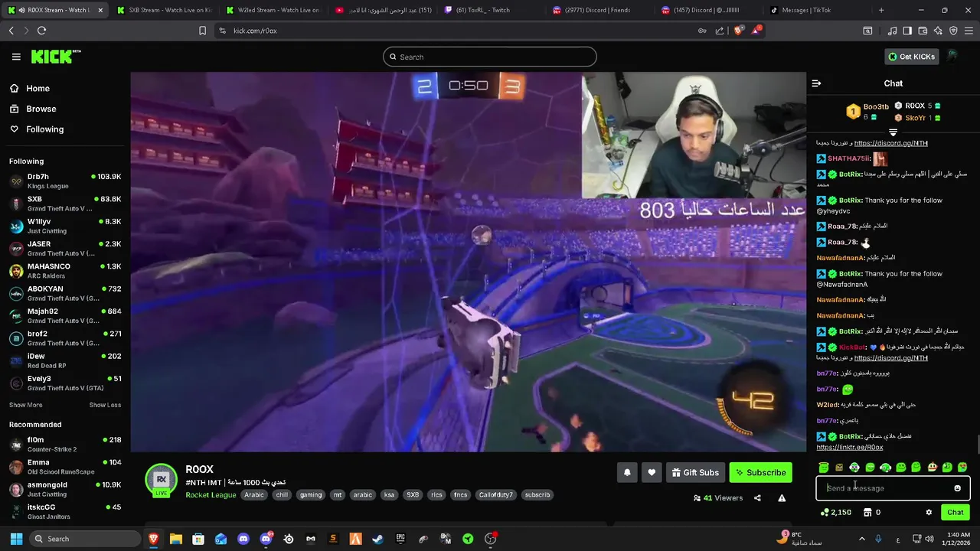The width and height of the screenshot is (980, 551).
Task: Share the stream via share icon
Action: [757, 498]
